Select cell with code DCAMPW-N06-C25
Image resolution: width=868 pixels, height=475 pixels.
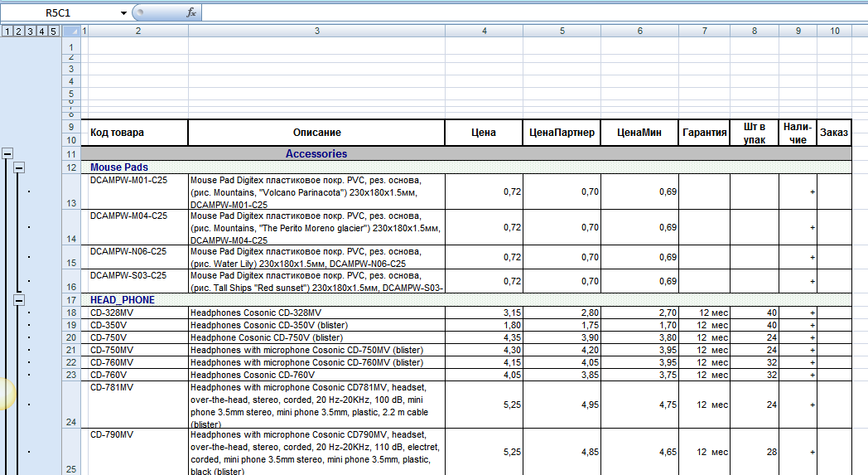pyautogui.click(x=137, y=257)
